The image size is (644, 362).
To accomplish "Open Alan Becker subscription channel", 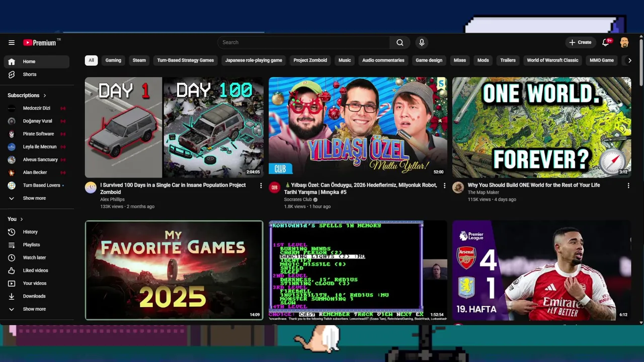I will click(36, 172).
